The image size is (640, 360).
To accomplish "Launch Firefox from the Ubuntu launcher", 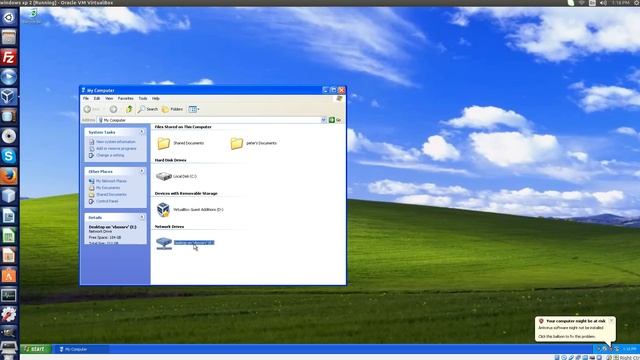I will 9,176.
